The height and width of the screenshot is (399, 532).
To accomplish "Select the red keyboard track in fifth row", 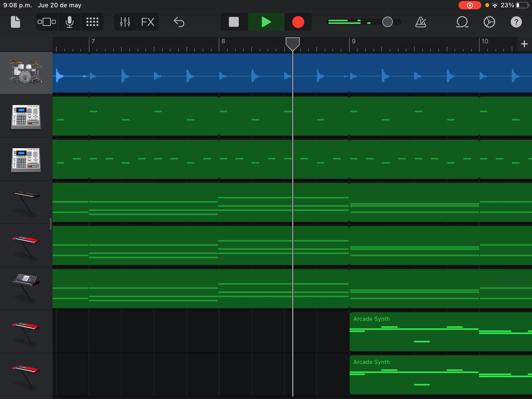I will tap(26, 245).
